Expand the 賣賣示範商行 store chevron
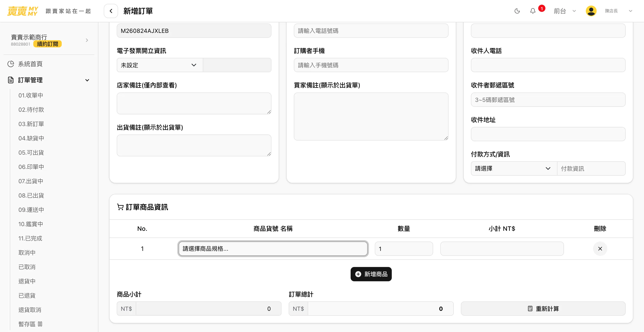 click(87, 40)
